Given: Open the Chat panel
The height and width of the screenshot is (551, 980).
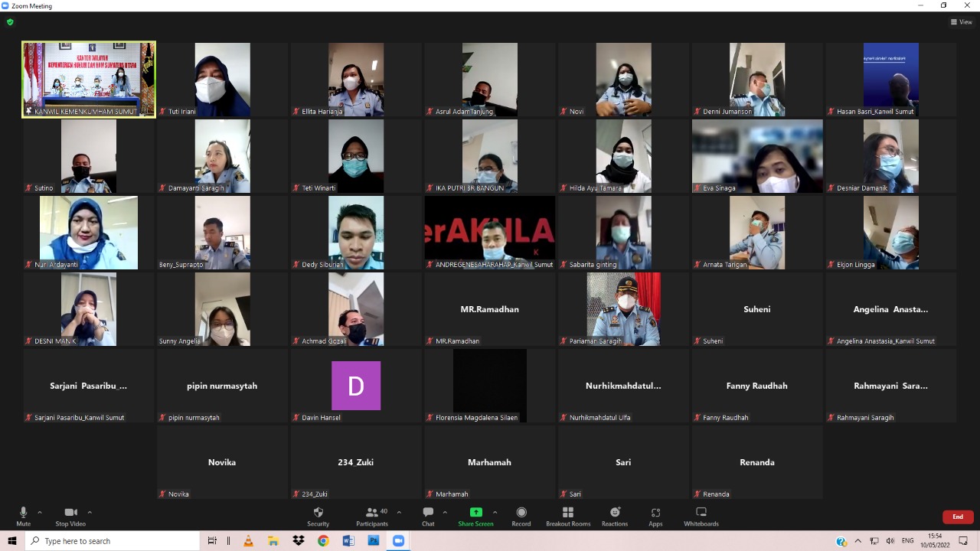Looking at the screenshot, I should pyautogui.click(x=428, y=516).
